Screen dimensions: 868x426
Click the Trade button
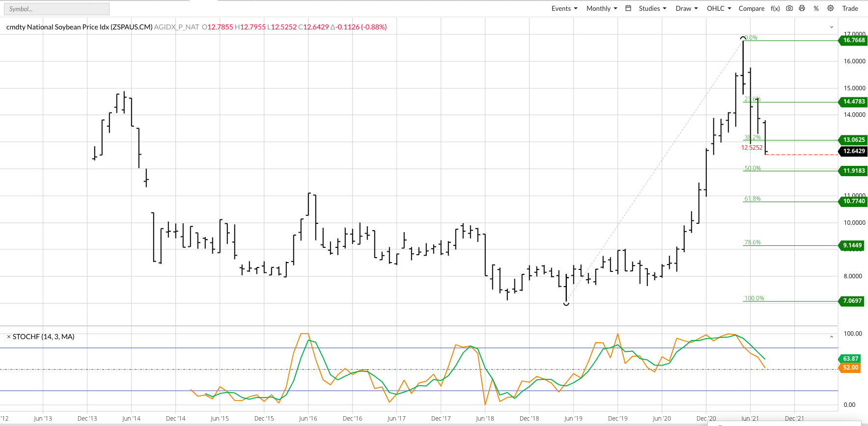pos(850,8)
